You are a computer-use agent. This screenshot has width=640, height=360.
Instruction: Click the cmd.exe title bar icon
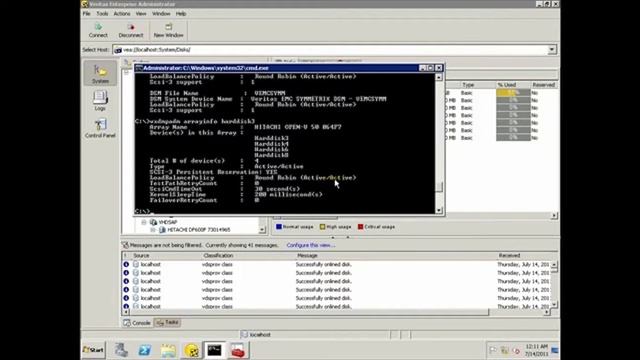pyautogui.click(x=139, y=68)
